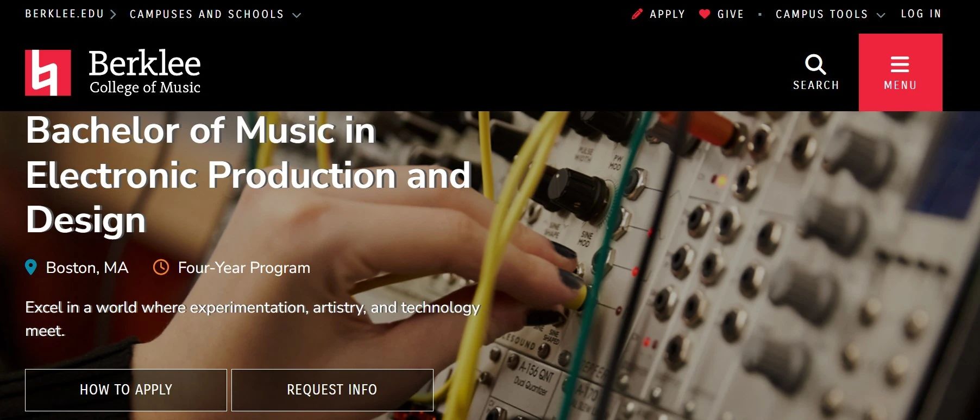980x420 pixels.
Task: Click the Boston, MA location pin icon
Action: pos(31,267)
